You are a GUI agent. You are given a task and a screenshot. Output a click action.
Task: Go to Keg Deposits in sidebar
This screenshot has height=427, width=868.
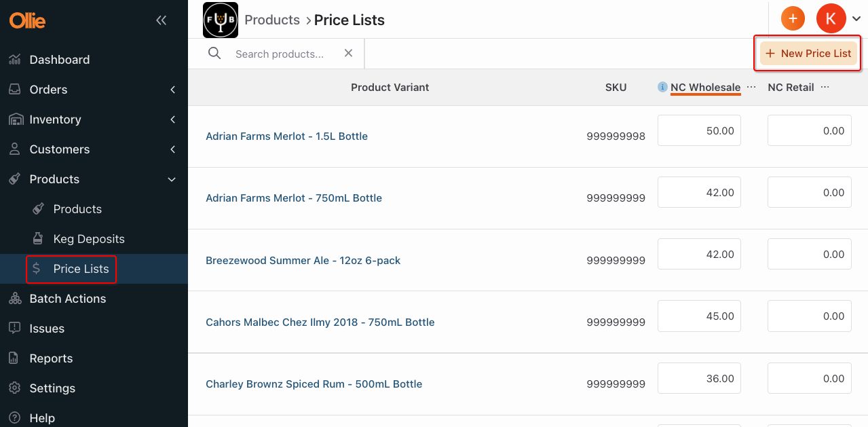coord(89,239)
